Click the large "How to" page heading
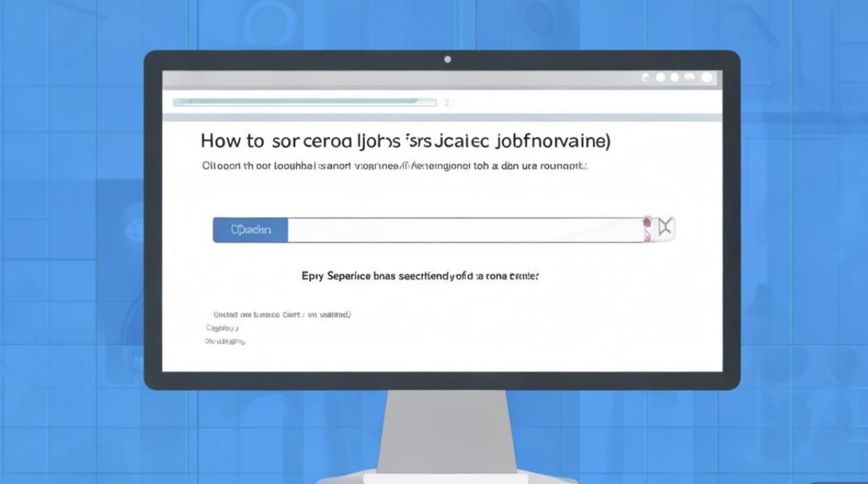Image resolution: width=868 pixels, height=484 pixels. pyautogui.click(x=405, y=141)
